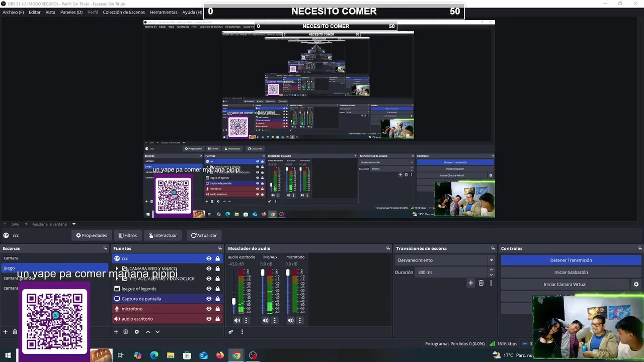This screenshot has width=644, height=362.
Task: Open the Herramientas menu
Action: pyautogui.click(x=164, y=12)
